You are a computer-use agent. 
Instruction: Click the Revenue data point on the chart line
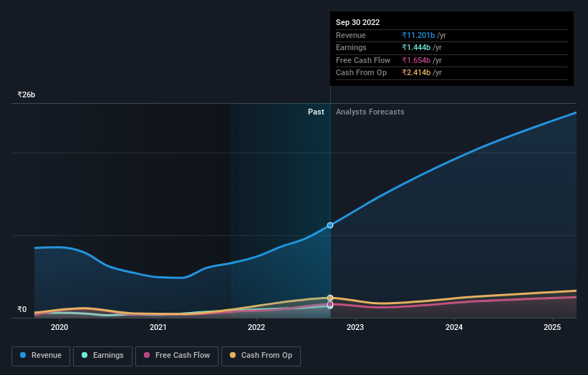point(330,225)
